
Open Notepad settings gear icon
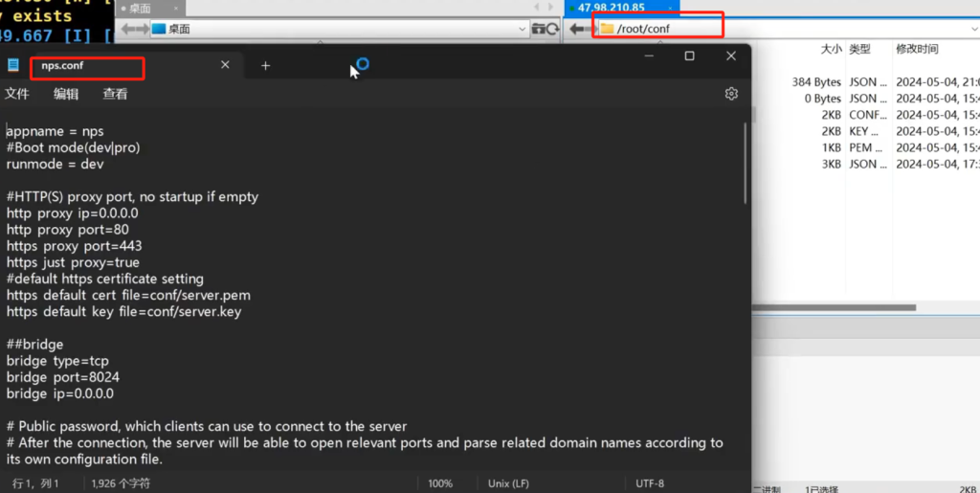pyautogui.click(x=731, y=94)
